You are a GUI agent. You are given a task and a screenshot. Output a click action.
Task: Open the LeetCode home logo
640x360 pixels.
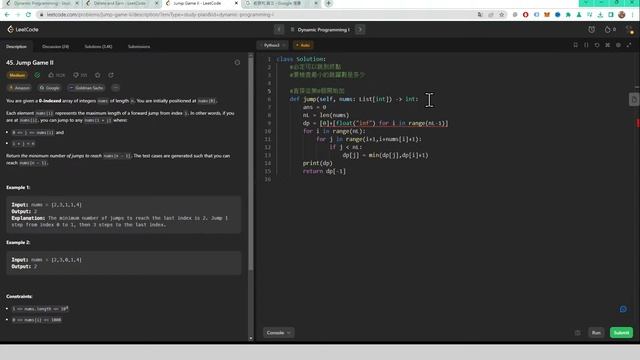pyautogui.click(x=23, y=29)
